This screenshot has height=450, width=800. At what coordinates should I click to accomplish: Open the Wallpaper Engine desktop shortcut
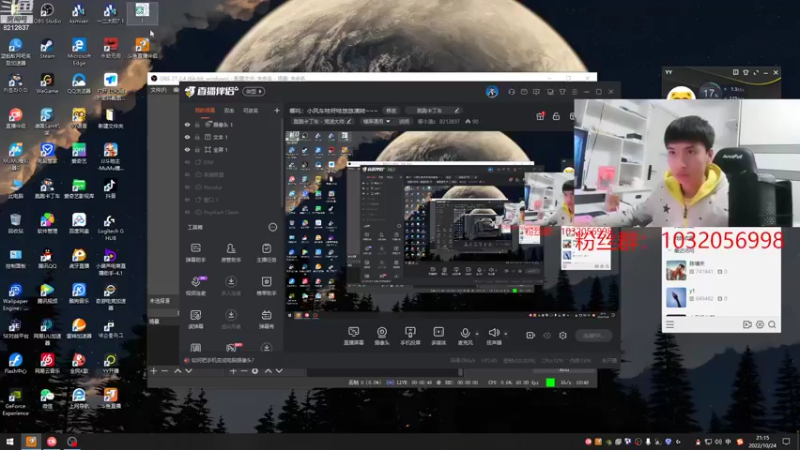coord(15,297)
